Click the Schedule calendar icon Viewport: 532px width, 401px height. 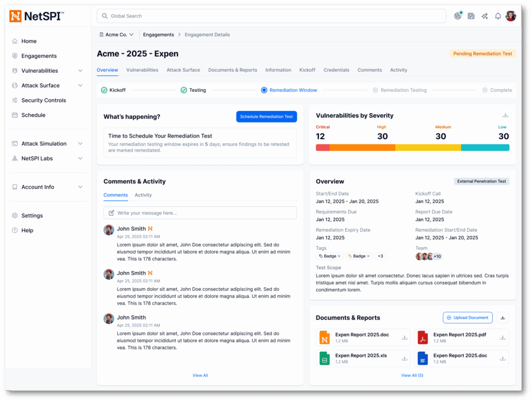click(15, 115)
